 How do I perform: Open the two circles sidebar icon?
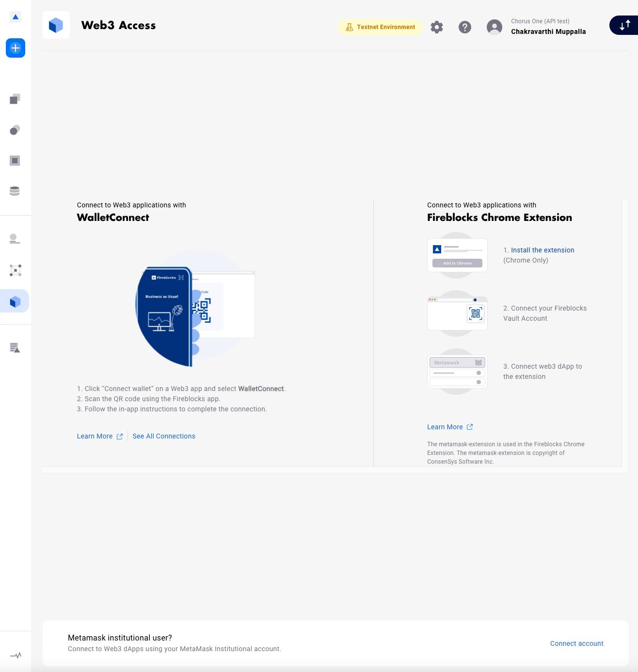tap(15, 130)
